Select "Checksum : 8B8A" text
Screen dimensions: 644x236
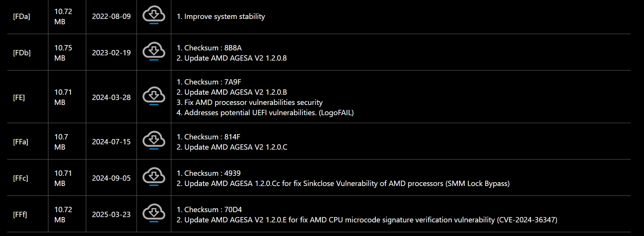tap(209, 48)
